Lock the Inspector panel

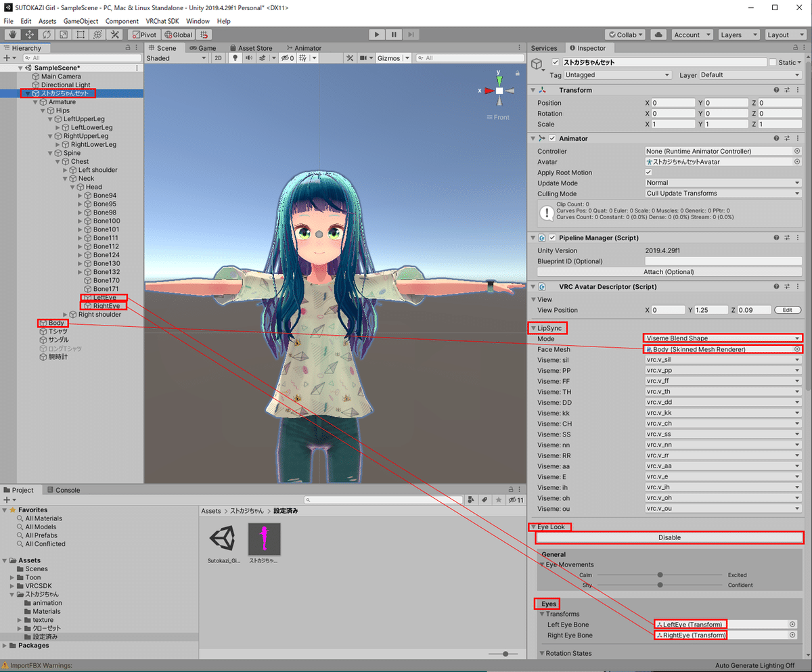pos(794,48)
